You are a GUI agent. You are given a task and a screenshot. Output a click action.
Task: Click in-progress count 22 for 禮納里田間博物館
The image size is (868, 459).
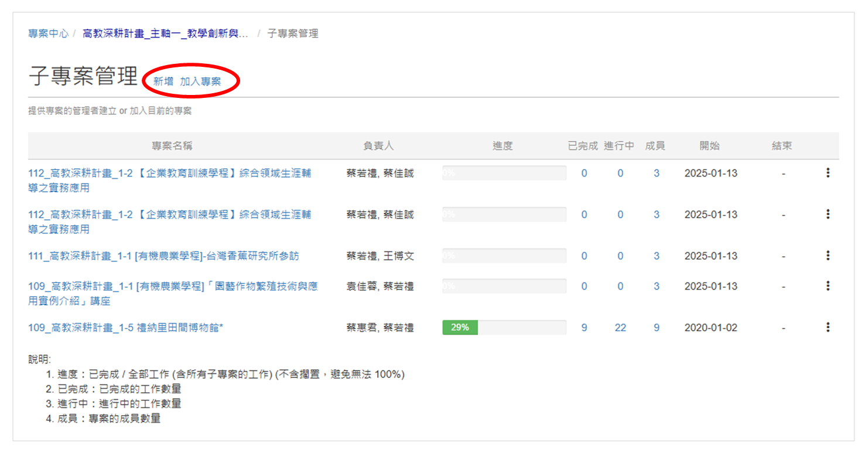(x=620, y=328)
